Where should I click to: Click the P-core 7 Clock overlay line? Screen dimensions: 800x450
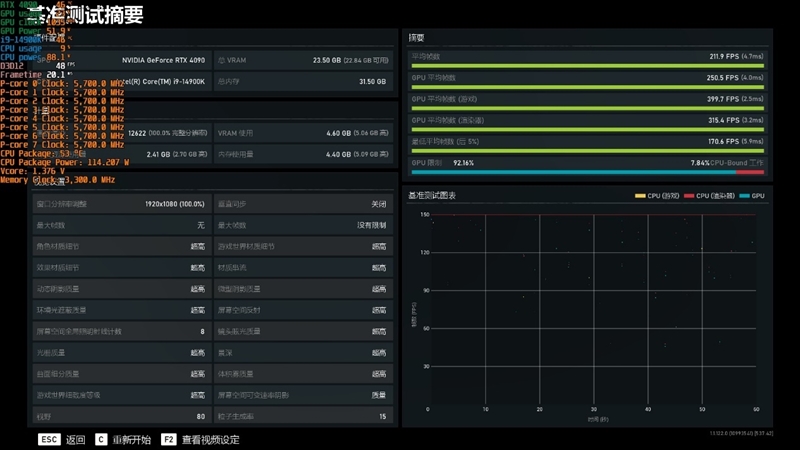coord(62,145)
